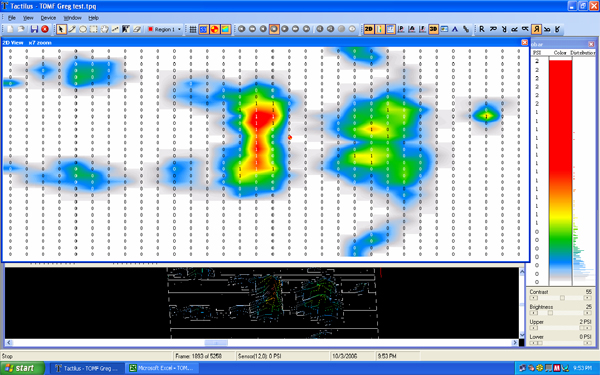Select the polyline segment tool
This screenshot has width=600, height=375.
click(115, 29)
